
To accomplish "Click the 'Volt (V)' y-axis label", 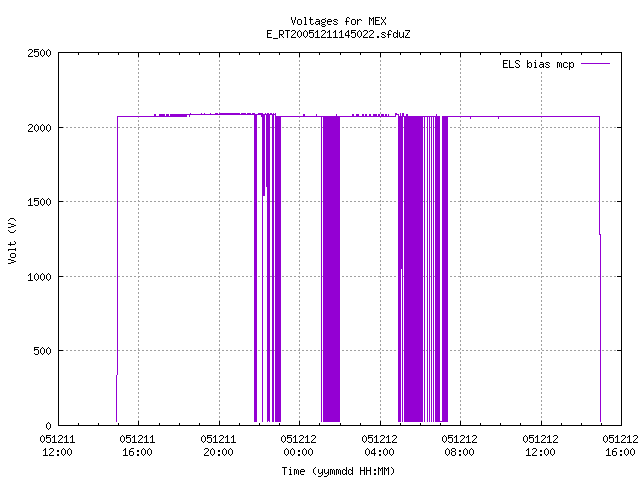I will point(12,240).
